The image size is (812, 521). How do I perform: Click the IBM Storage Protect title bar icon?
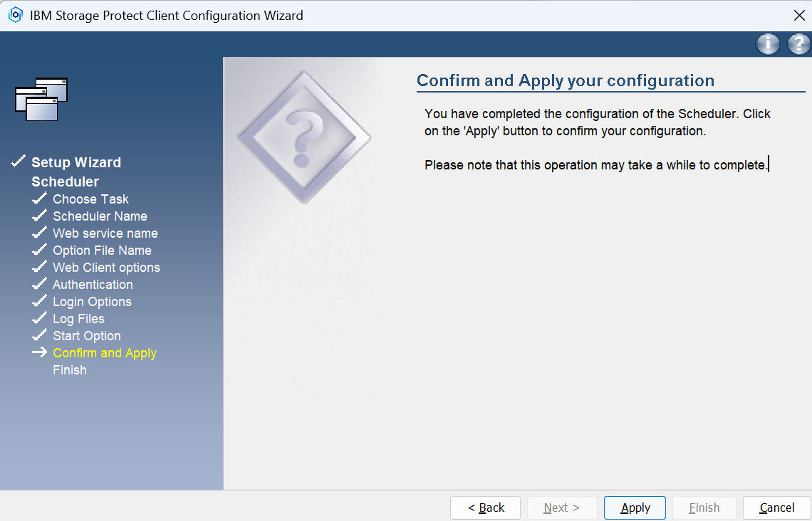[x=15, y=15]
